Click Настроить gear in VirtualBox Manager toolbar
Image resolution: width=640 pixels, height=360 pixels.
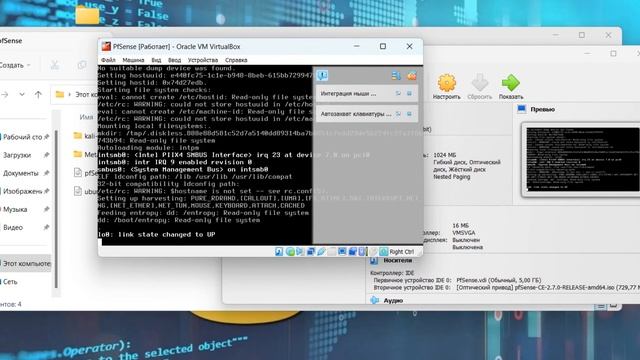pyautogui.click(x=447, y=87)
